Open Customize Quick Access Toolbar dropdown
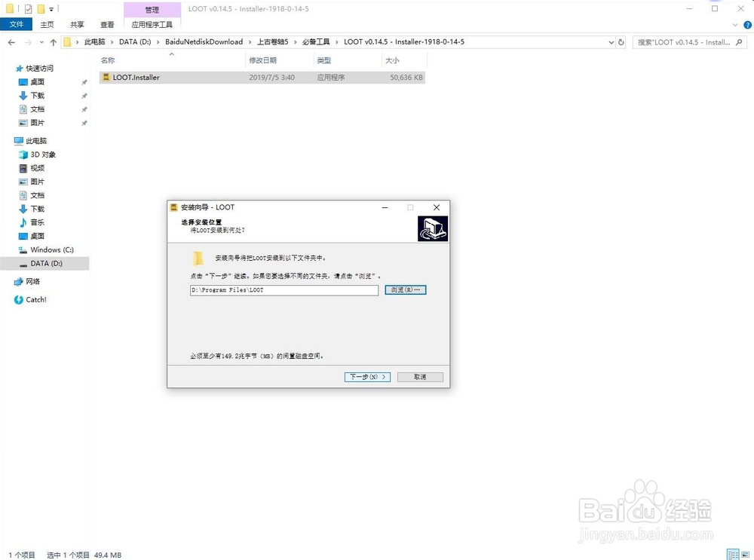754x560 pixels. (x=51, y=9)
